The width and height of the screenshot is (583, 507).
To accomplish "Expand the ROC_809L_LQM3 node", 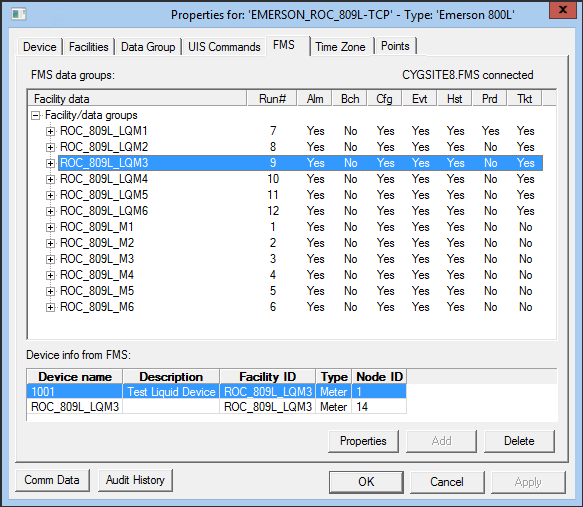I will pyautogui.click(x=50, y=163).
